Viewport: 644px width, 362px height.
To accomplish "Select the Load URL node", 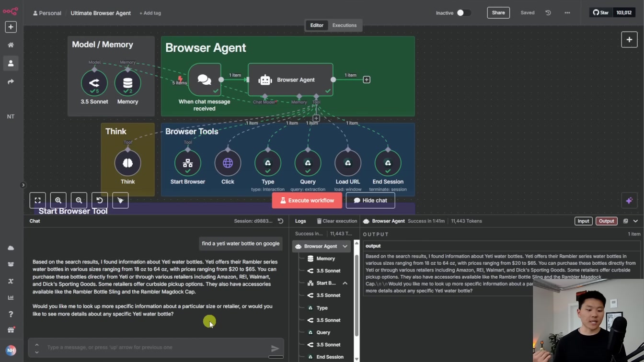I will pos(348,163).
